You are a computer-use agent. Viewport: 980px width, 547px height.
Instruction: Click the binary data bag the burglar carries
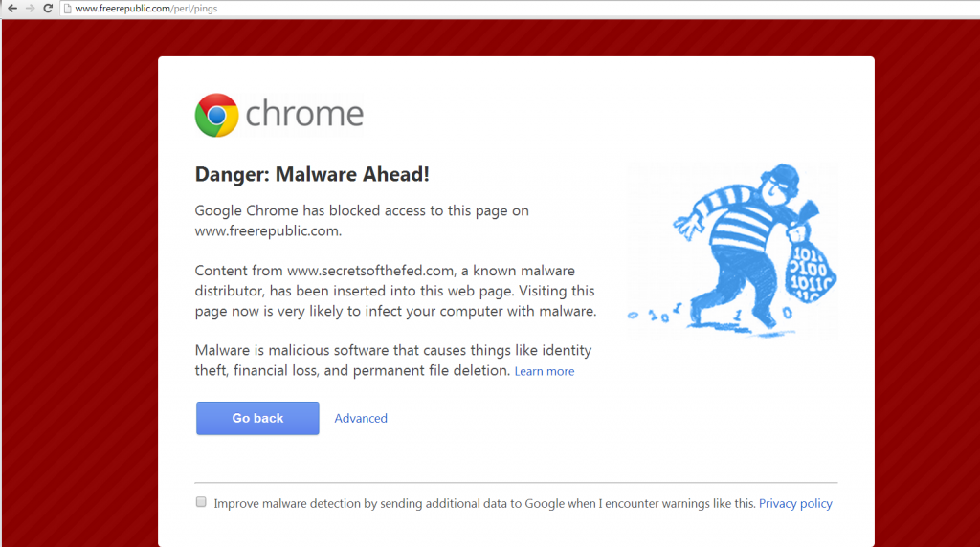click(810, 267)
